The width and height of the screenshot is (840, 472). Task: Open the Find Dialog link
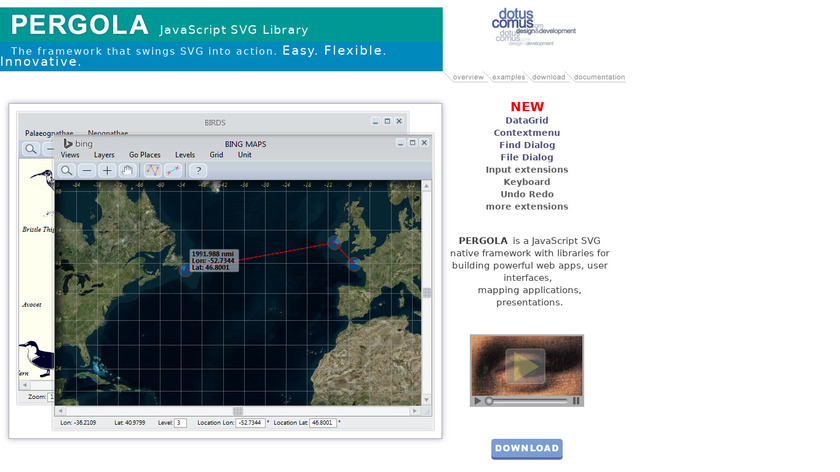coord(527,145)
